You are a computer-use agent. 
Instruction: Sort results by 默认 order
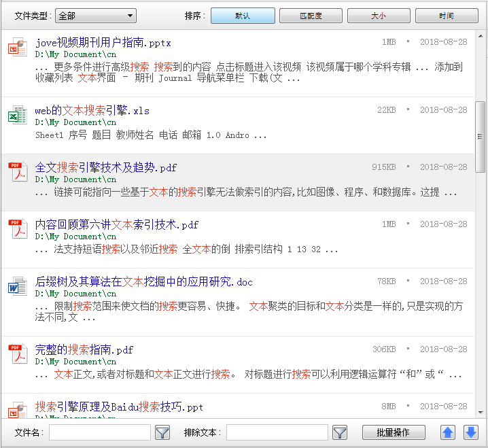[243, 16]
